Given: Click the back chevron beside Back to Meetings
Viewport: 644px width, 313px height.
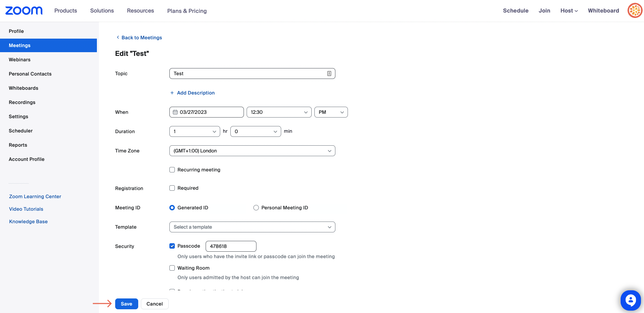Looking at the screenshot, I should 118,38.
